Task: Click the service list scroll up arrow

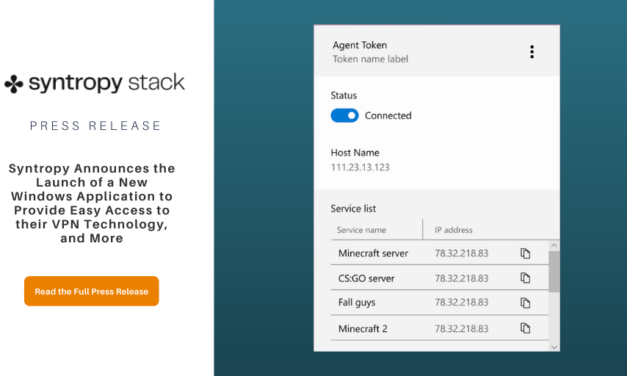Action: point(554,245)
